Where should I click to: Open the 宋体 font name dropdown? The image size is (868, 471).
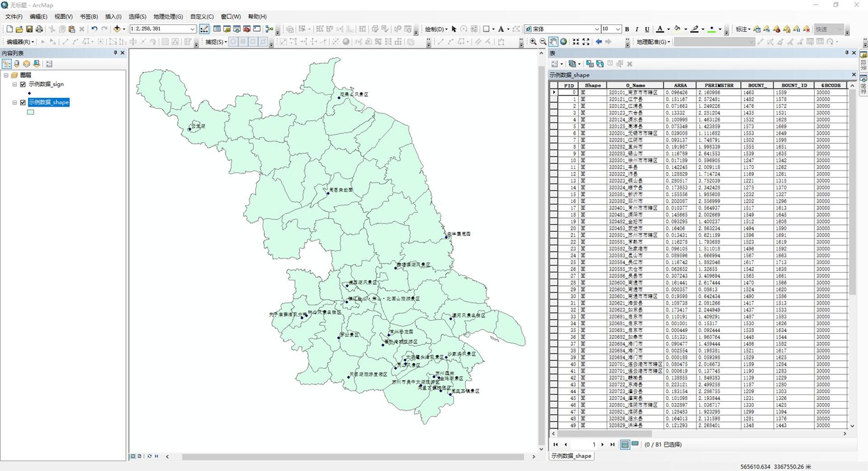tap(597, 29)
